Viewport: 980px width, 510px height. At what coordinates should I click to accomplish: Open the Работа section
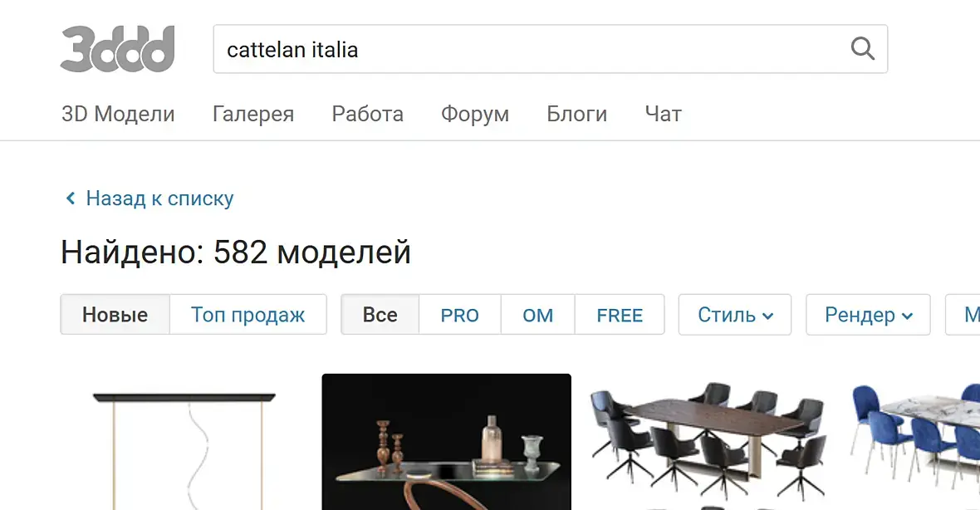click(367, 114)
